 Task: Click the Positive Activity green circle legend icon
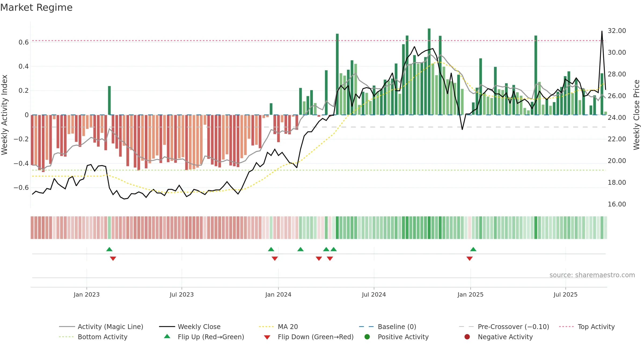tap(367, 337)
